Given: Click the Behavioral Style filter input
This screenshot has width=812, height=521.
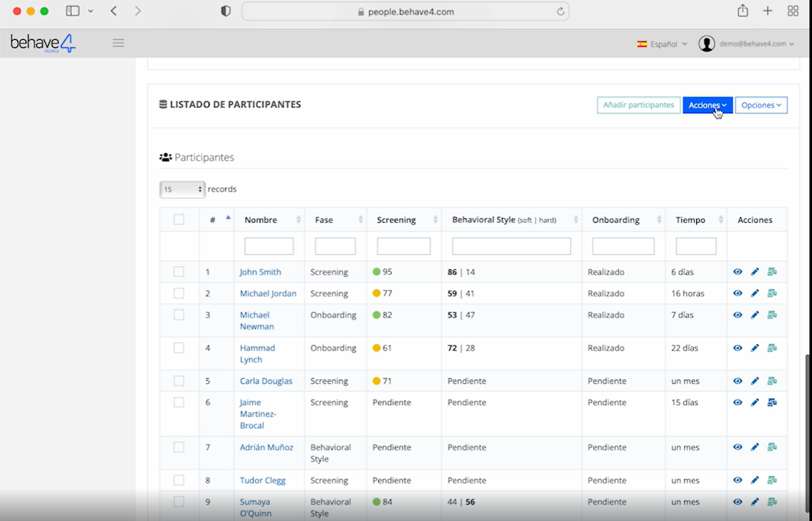Looking at the screenshot, I should pyautogui.click(x=512, y=246).
